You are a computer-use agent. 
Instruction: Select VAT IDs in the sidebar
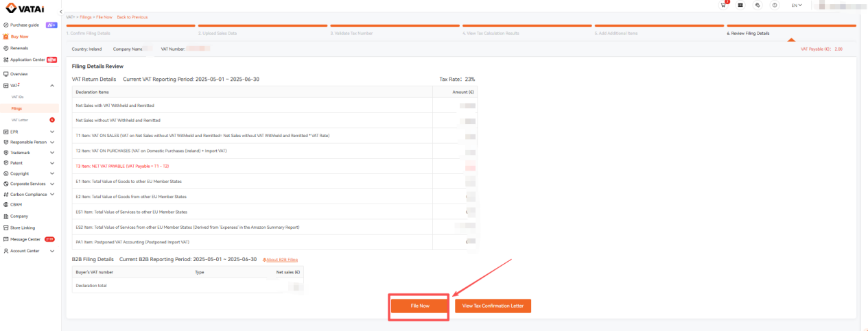coord(18,97)
